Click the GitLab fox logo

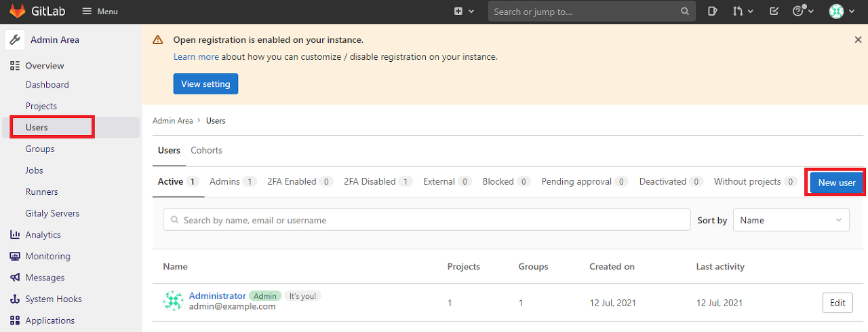point(17,11)
